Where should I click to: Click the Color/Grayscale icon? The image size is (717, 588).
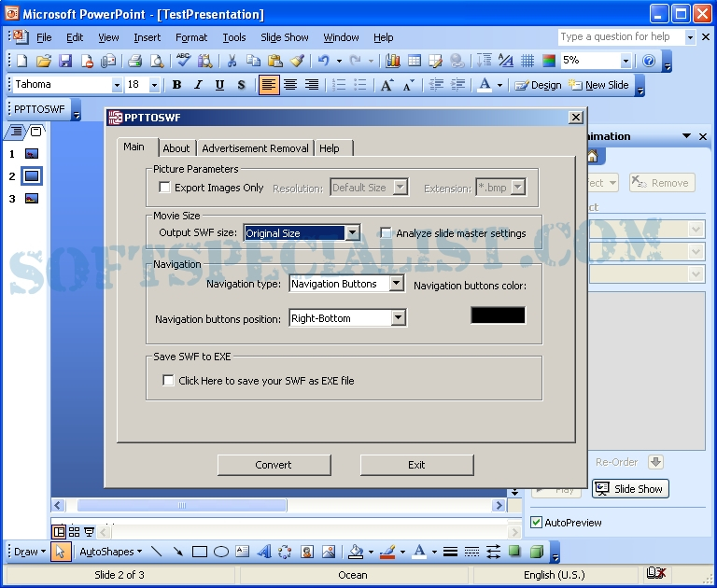(x=549, y=61)
